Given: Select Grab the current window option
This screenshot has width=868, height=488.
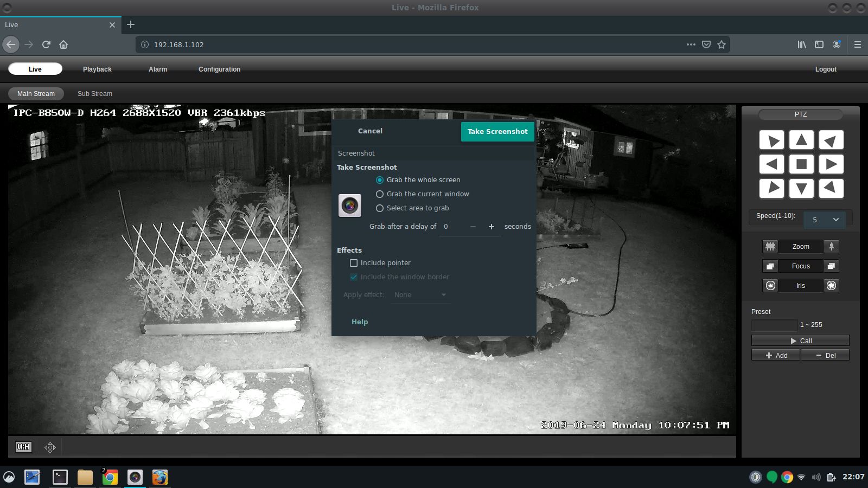Looking at the screenshot, I should (380, 194).
